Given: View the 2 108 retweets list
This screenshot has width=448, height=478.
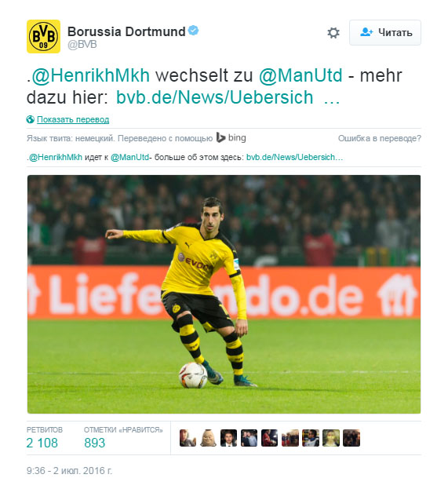Looking at the screenshot, I should pyautogui.click(x=44, y=438).
